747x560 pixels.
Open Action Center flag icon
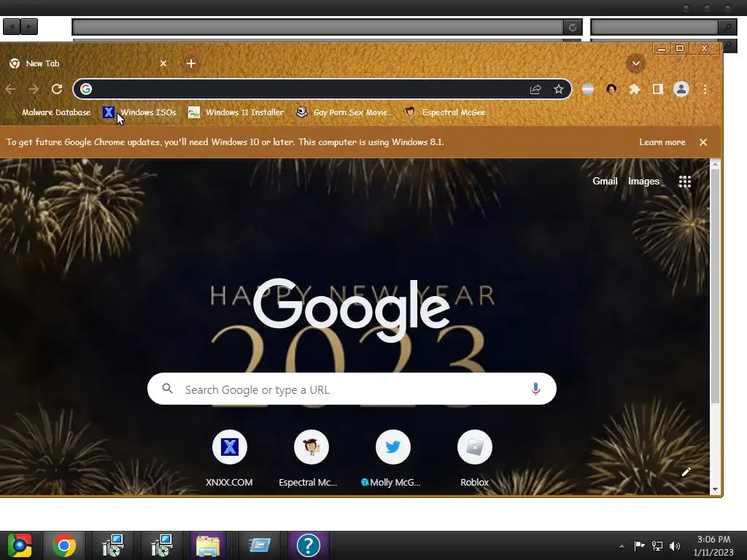pos(639,545)
